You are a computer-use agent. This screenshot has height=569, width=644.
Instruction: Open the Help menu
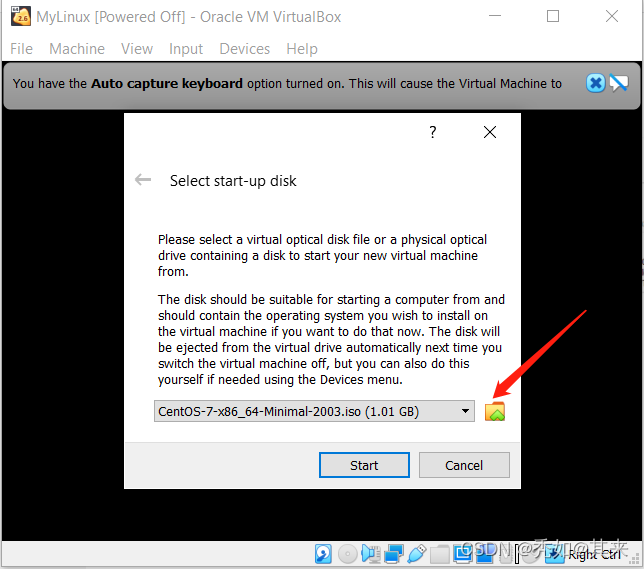(x=302, y=49)
